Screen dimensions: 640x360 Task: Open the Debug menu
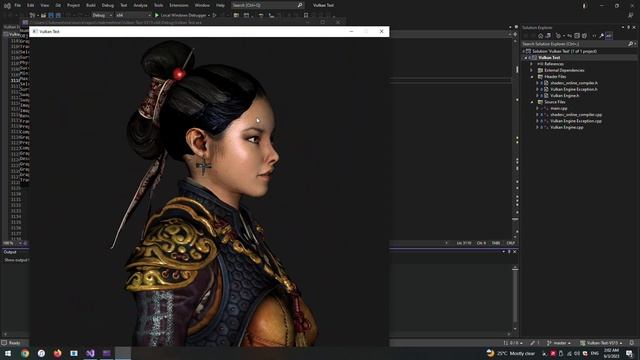tap(108, 5)
